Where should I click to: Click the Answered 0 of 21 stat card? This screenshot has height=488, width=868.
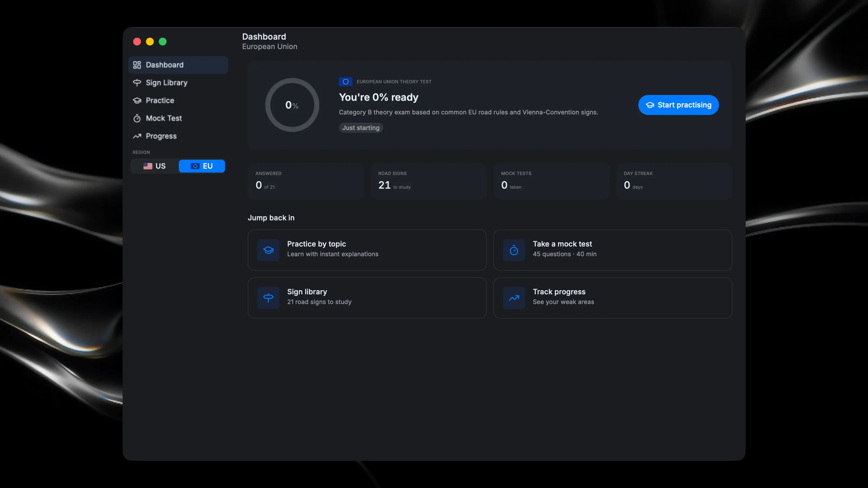[306, 181]
